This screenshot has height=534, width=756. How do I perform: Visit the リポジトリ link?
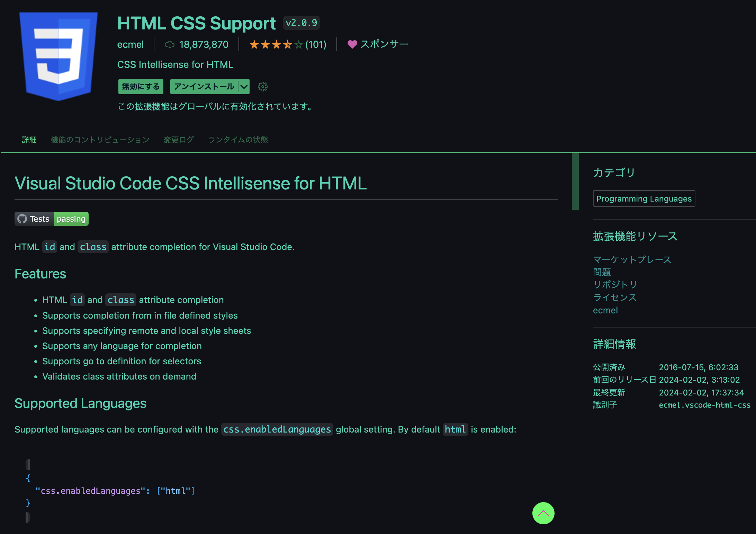(x=615, y=285)
